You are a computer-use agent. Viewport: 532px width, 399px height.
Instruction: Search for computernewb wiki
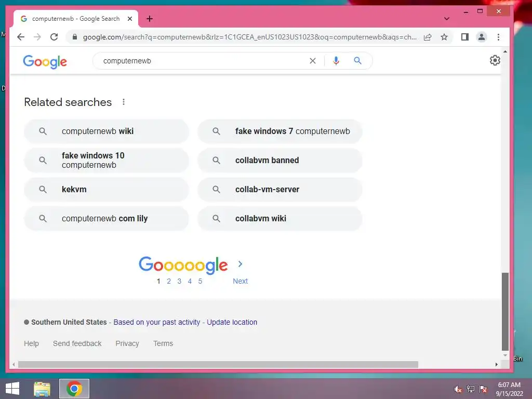pos(106,131)
